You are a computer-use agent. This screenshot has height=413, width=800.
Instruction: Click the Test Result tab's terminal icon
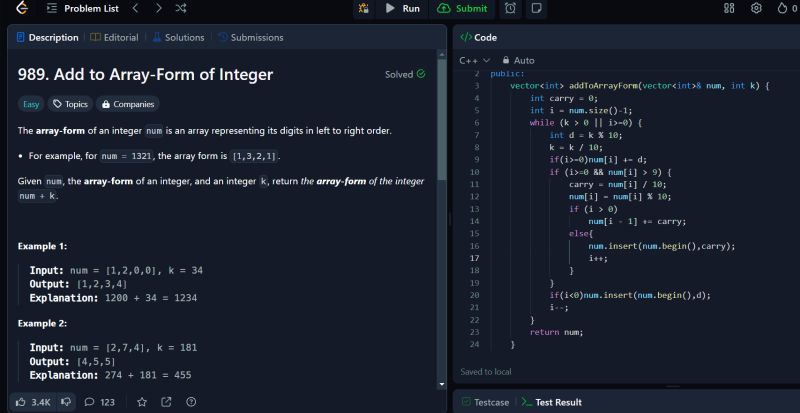[x=527, y=402]
